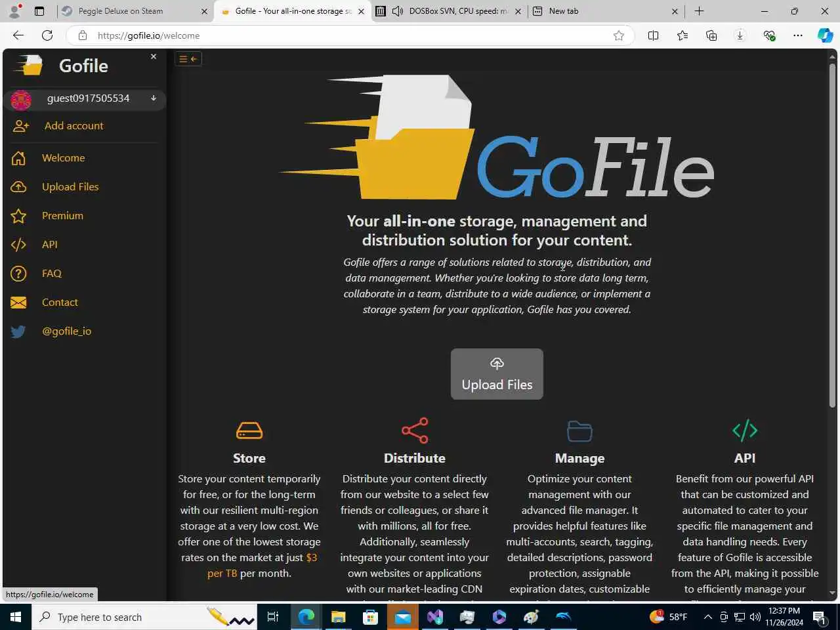Viewport: 840px width, 630px height.
Task: Click the orange Store drive icon
Action: (249, 430)
